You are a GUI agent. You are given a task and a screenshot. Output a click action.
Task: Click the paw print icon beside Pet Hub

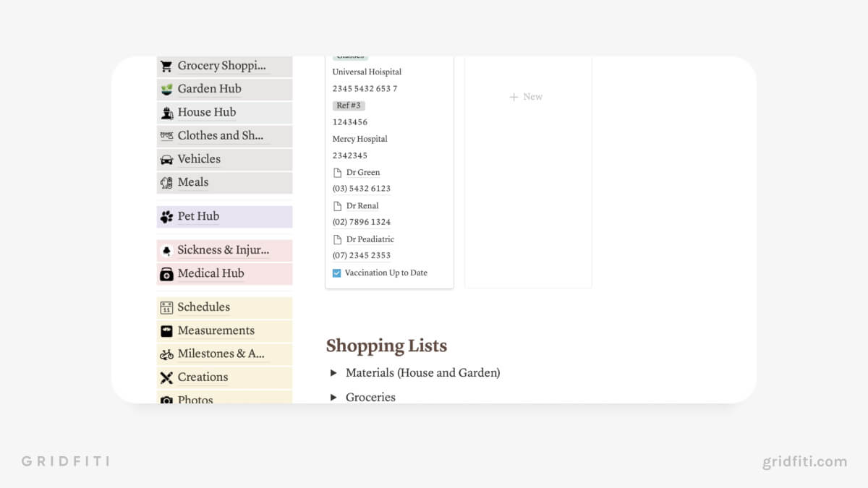(x=166, y=216)
